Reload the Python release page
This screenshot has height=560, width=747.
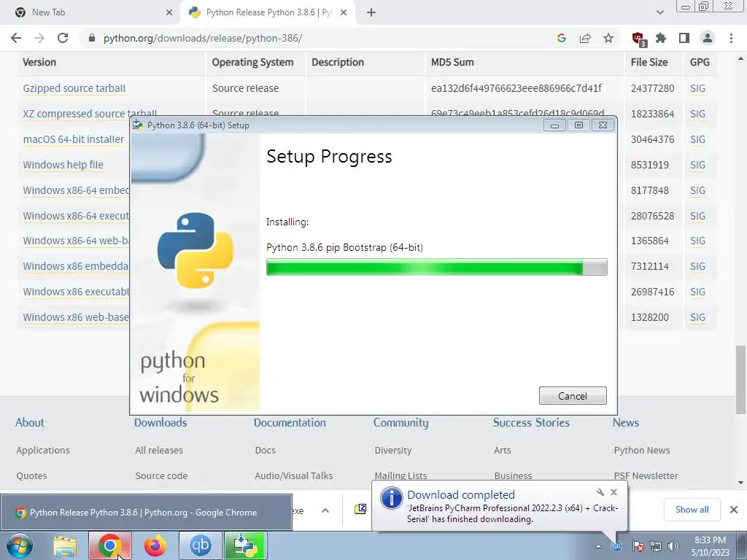tap(63, 38)
